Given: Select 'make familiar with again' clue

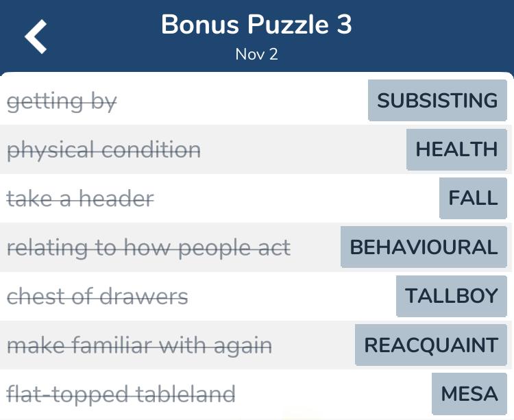Looking at the screenshot, I should pos(139,345).
